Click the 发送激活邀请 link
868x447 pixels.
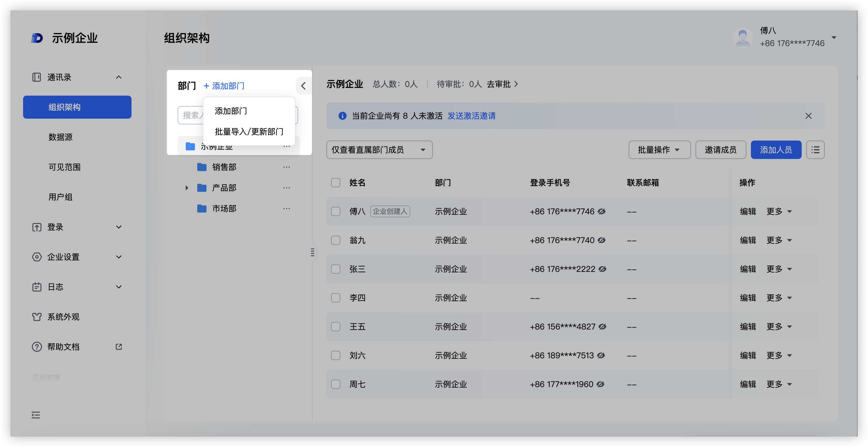pos(471,116)
